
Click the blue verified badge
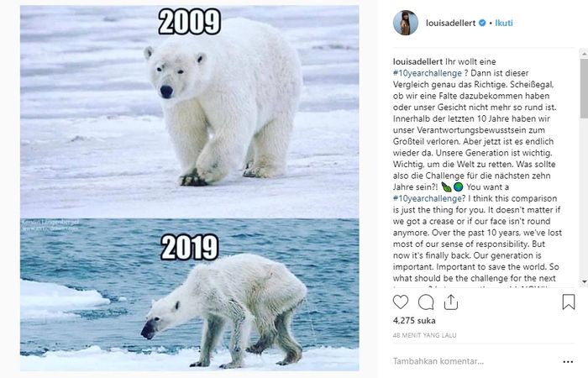[x=482, y=24]
